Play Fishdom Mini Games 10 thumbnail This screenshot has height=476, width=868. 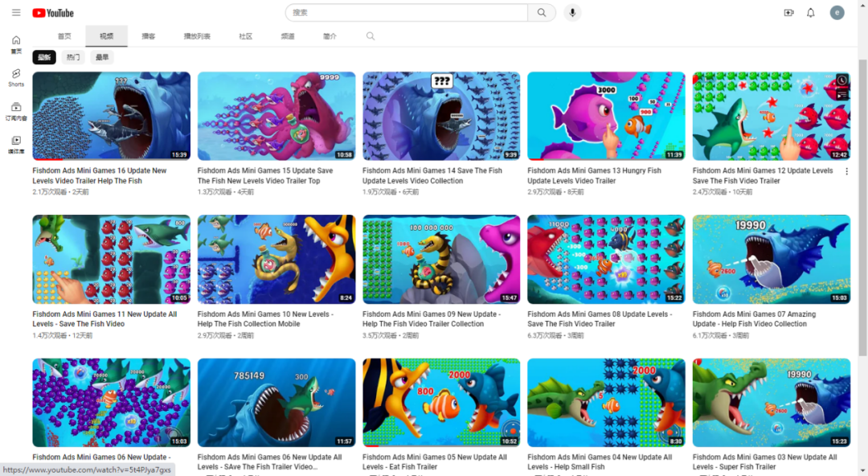276,260
